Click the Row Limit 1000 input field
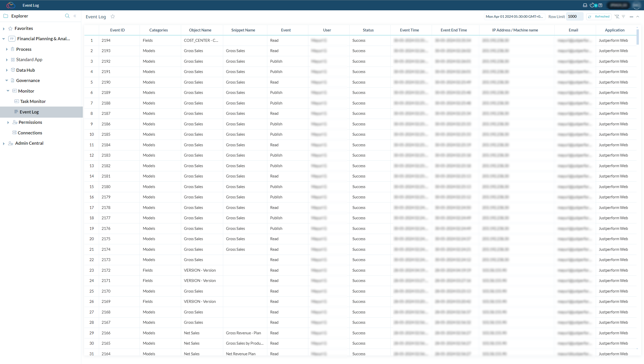The height and width of the screenshot is (364, 644). click(574, 17)
